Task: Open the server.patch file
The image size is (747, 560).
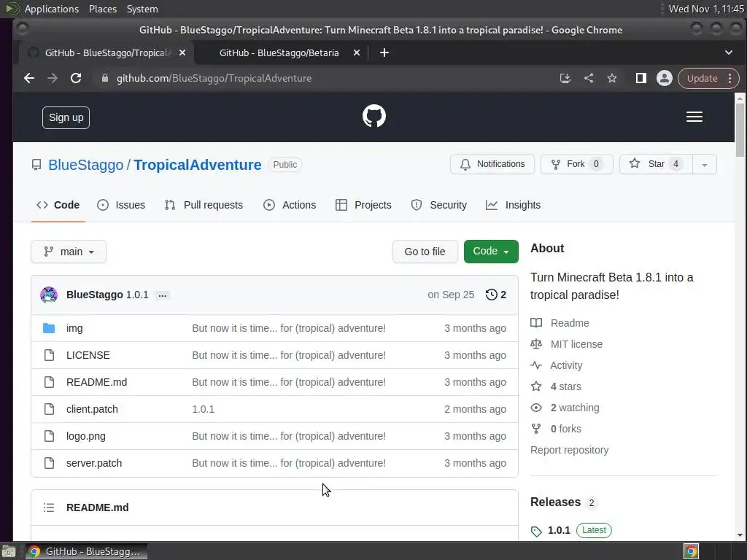Action: pyautogui.click(x=94, y=463)
